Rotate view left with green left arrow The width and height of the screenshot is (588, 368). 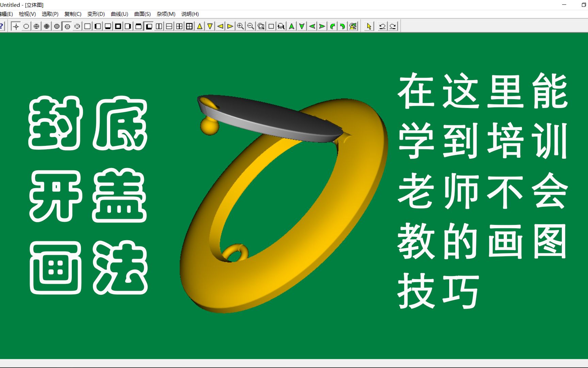click(312, 26)
